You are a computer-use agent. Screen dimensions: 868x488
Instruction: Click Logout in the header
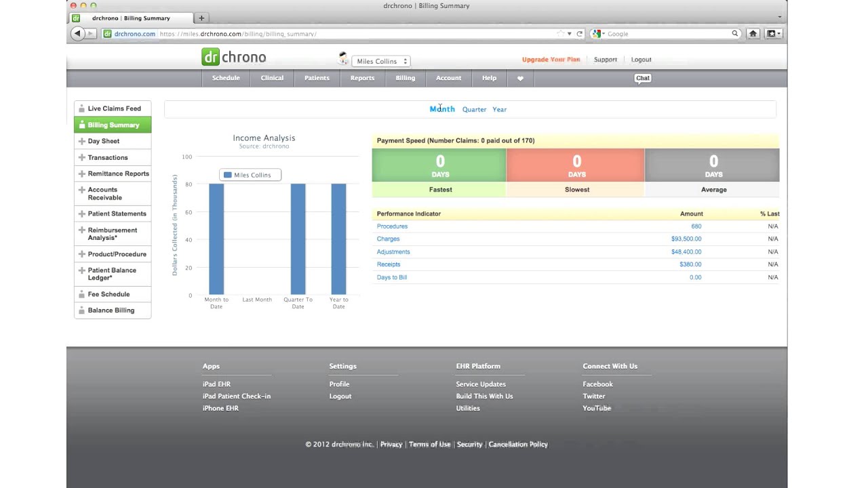point(641,60)
